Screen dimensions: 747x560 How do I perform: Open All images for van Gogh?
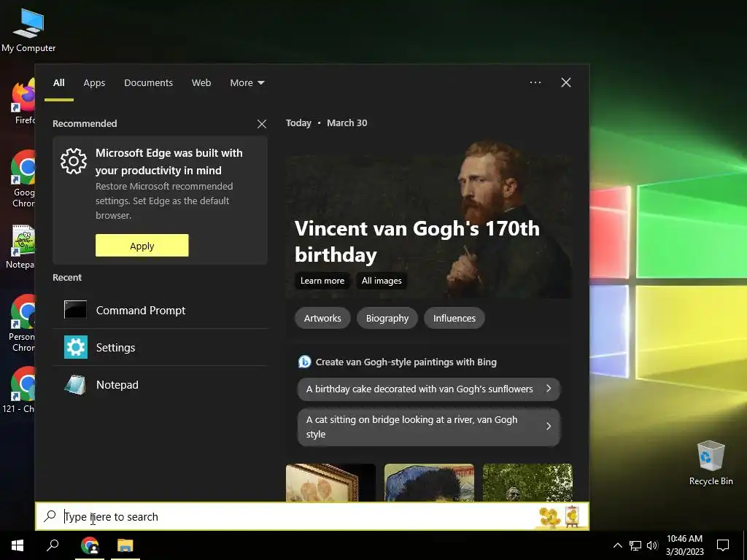coord(382,281)
